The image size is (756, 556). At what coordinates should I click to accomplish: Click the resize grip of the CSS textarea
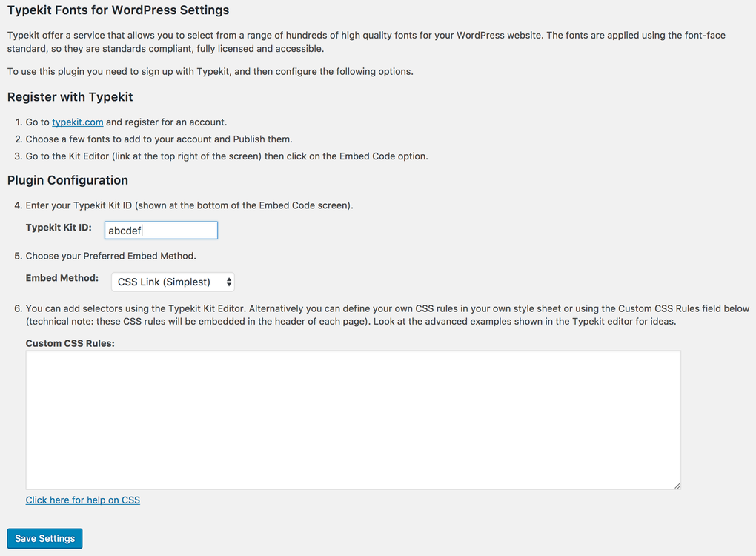[675, 484]
